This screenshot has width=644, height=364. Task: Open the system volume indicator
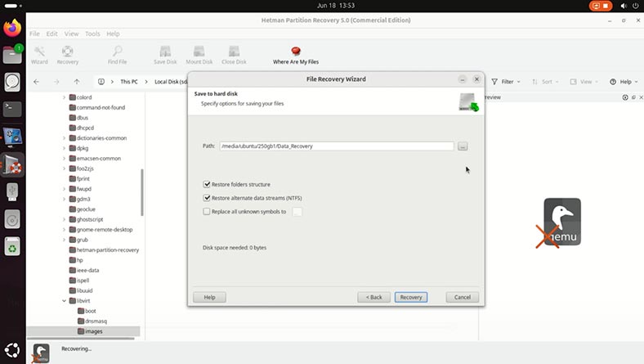[624, 6]
